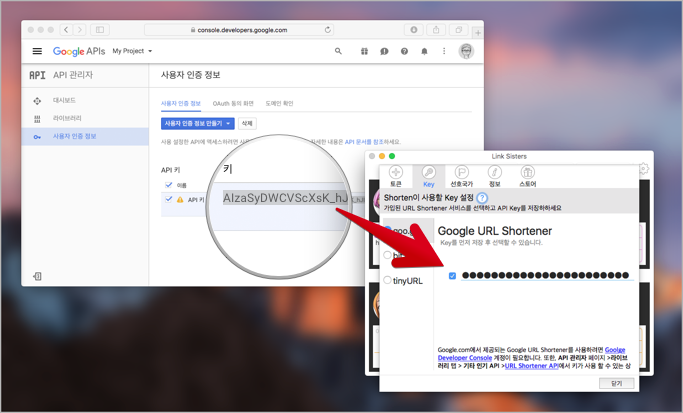
Task: Uncheck the checkbox beside the hidden key field
Action: coord(452,276)
